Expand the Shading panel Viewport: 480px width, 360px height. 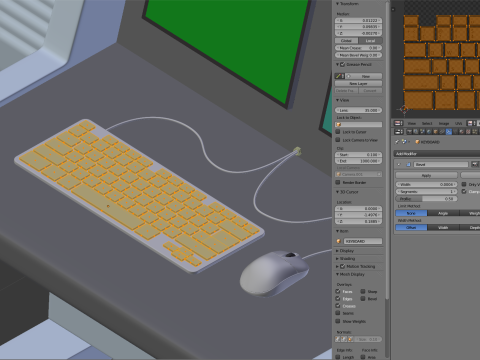[x=337, y=259]
